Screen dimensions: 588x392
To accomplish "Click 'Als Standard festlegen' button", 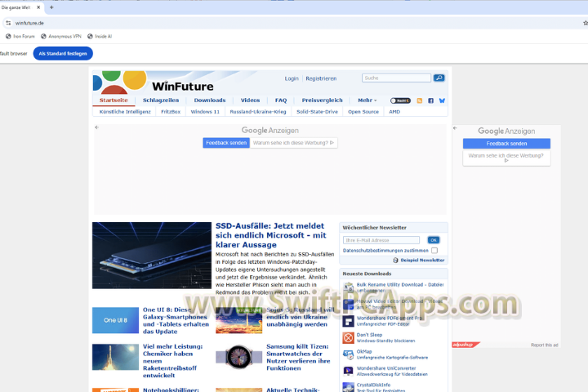I will tap(63, 53).
